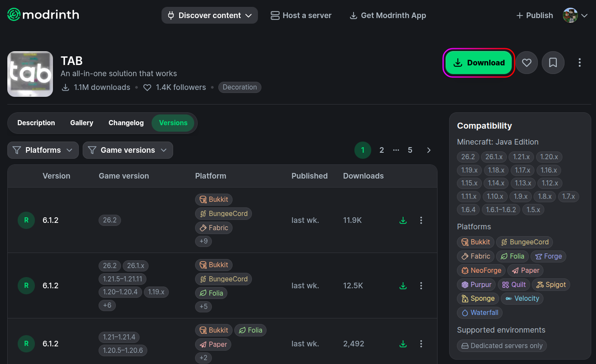Jump to page 5 of versions
Image resolution: width=596 pixels, height=364 pixels.
[410, 150]
